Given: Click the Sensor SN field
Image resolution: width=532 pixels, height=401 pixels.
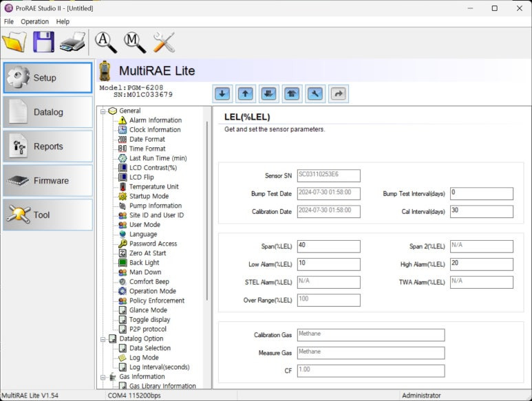Looking at the screenshot, I should point(329,175).
